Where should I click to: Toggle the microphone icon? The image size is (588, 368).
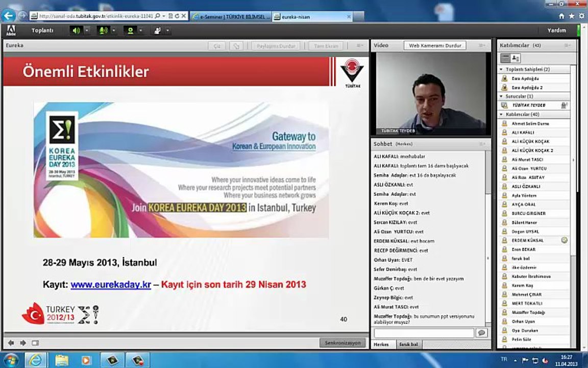pos(103,31)
